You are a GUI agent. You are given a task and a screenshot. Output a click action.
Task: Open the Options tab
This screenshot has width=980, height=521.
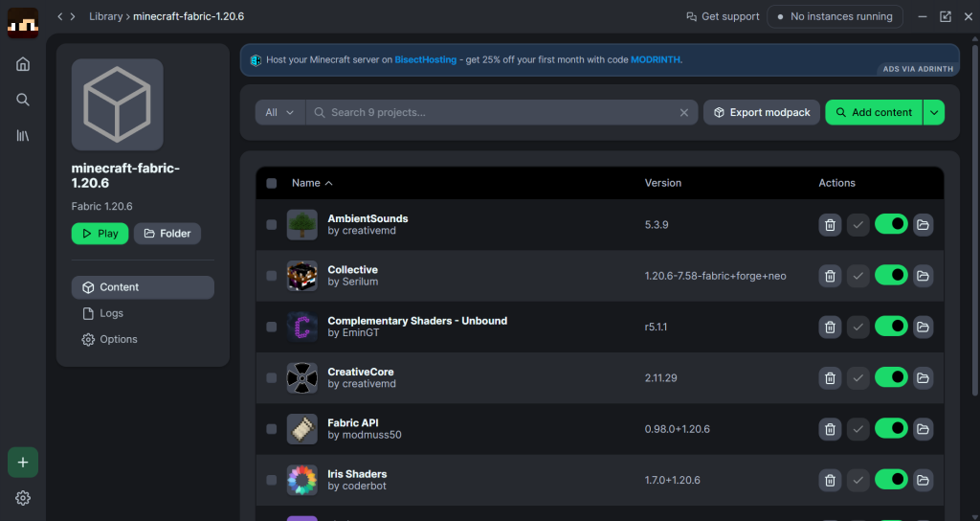click(118, 339)
